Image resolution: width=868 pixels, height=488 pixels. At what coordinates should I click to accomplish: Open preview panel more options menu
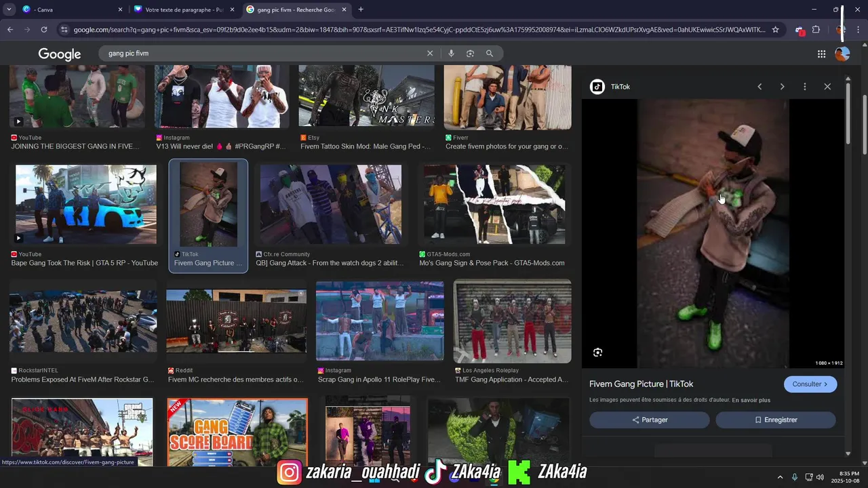tap(805, 87)
